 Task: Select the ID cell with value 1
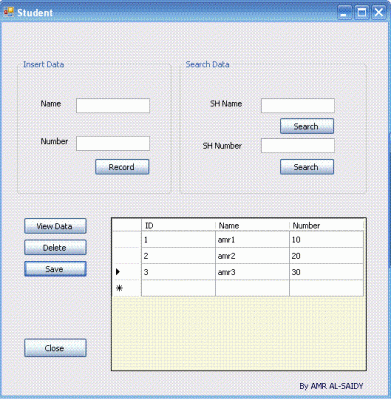[x=178, y=240]
